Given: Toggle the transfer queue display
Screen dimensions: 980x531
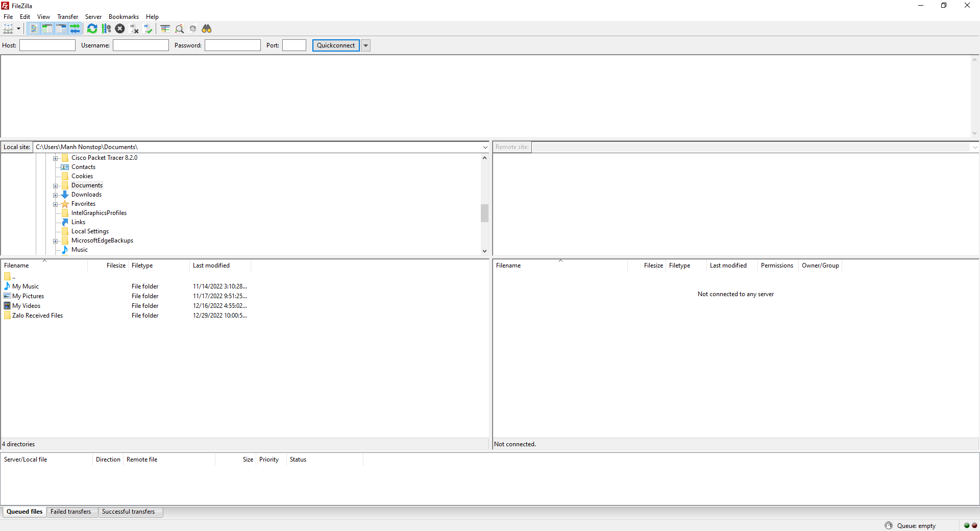Looking at the screenshot, I should point(75,29).
